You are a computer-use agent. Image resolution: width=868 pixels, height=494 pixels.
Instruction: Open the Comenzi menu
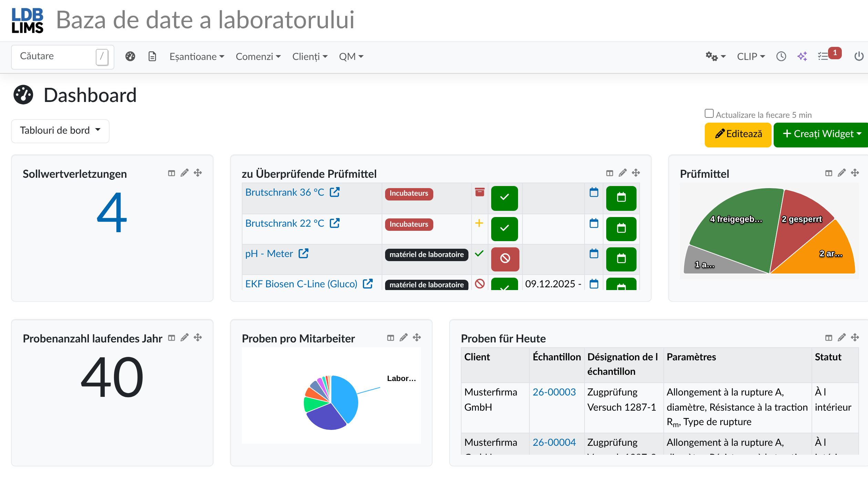tap(258, 56)
